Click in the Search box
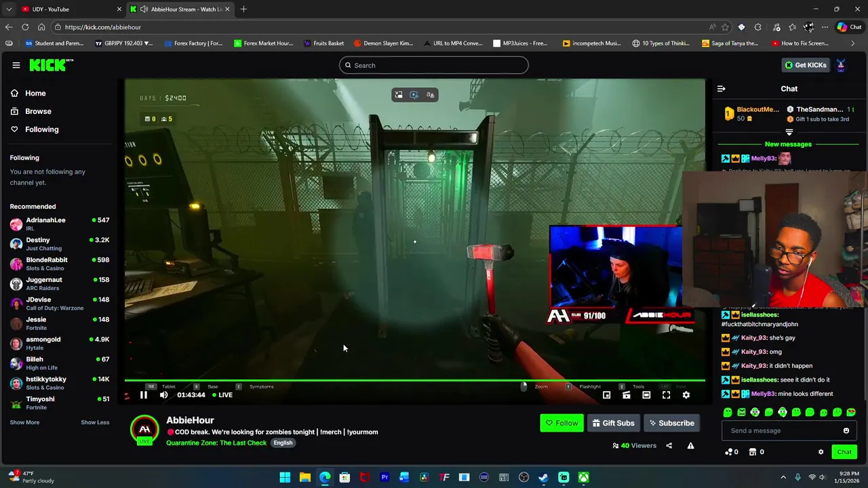Image resolution: width=868 pixels, height=488 pixels. pos(434,65)
